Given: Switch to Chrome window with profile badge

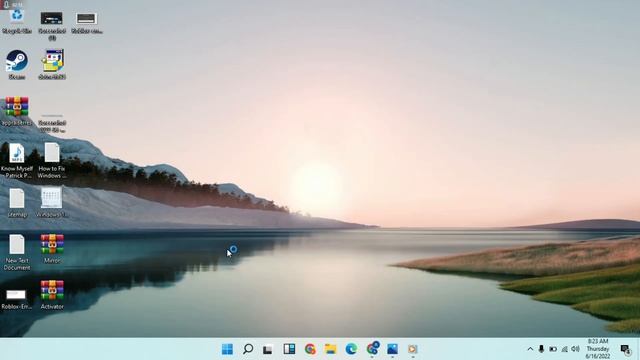Looking at the screenshot, I should click(x=372, y=348).
